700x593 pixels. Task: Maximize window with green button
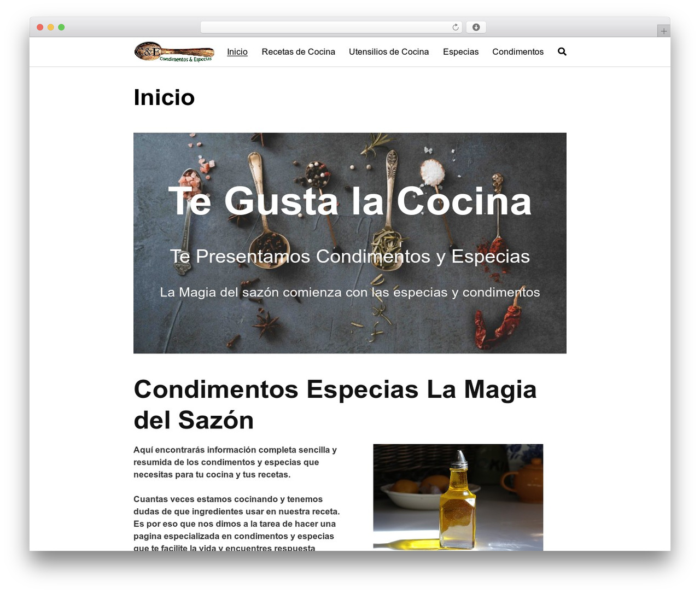[61, 27]
